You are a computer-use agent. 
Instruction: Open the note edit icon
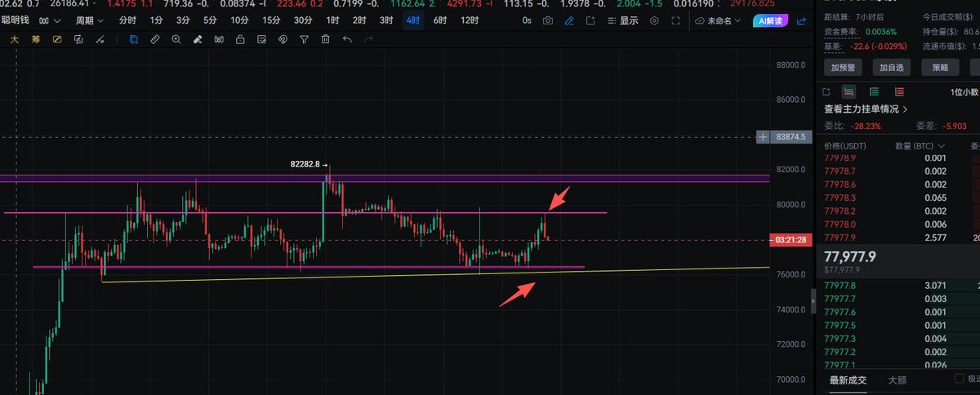[261, 38]
